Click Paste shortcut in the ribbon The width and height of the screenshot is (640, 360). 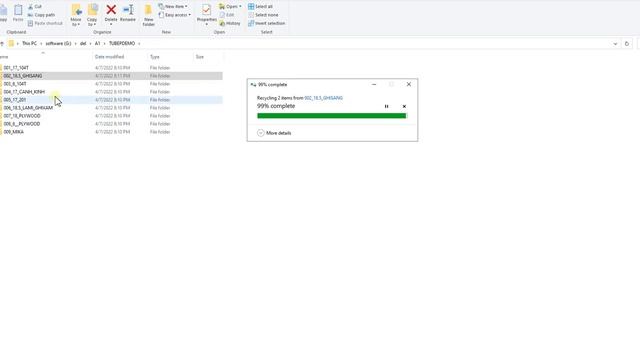pyautogui.click(x=45, y=23)
